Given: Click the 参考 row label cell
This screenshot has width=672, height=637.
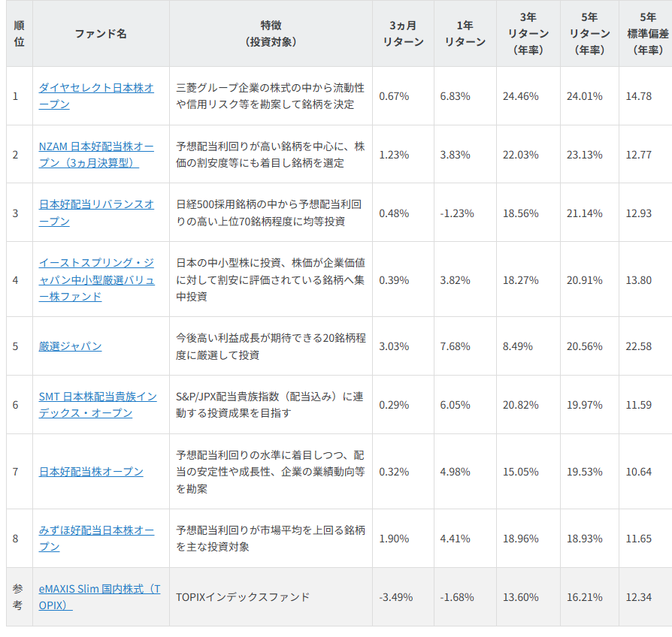Looking at the screenshot, I should pyautogui.click(x=18, y=597).
